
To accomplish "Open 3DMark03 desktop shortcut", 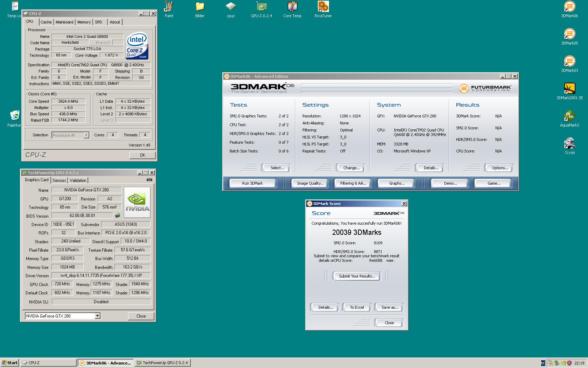I will [569, 64].
